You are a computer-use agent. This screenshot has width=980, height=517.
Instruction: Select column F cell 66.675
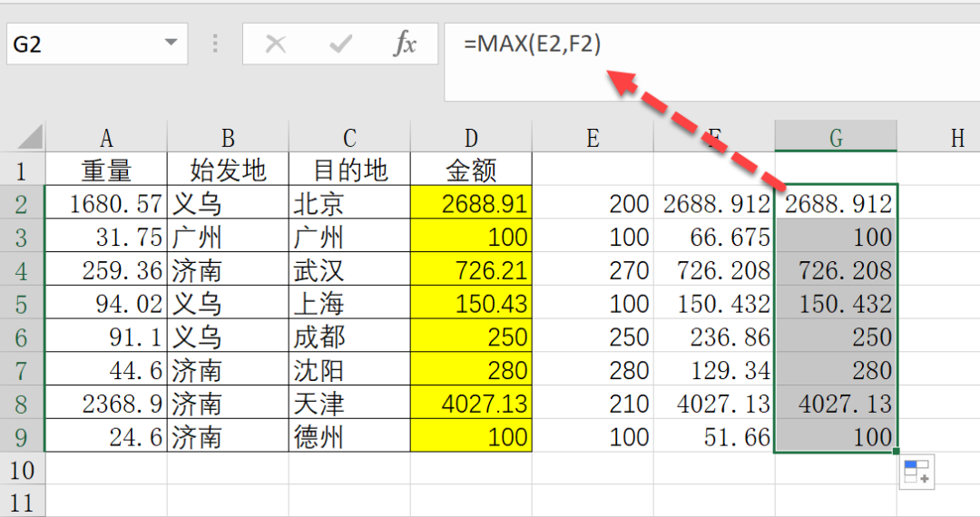coord(714,237)
